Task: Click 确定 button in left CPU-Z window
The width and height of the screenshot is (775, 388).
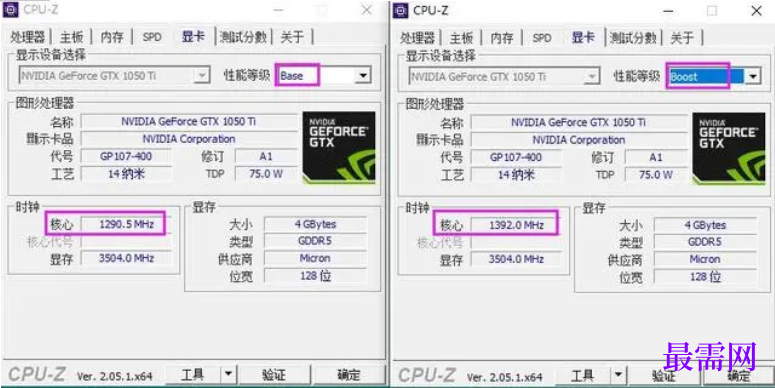Action: 349,374
